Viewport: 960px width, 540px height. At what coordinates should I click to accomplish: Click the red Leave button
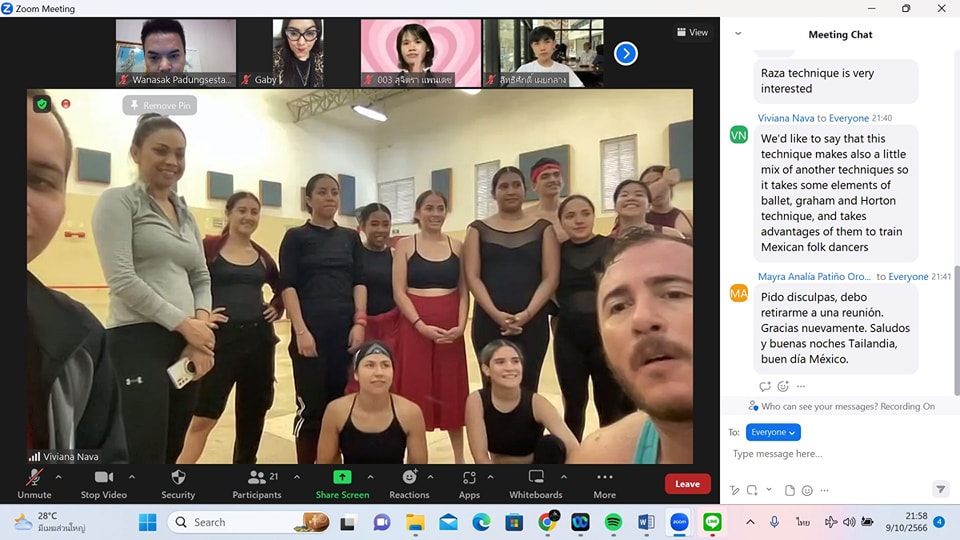coord(687,484)
